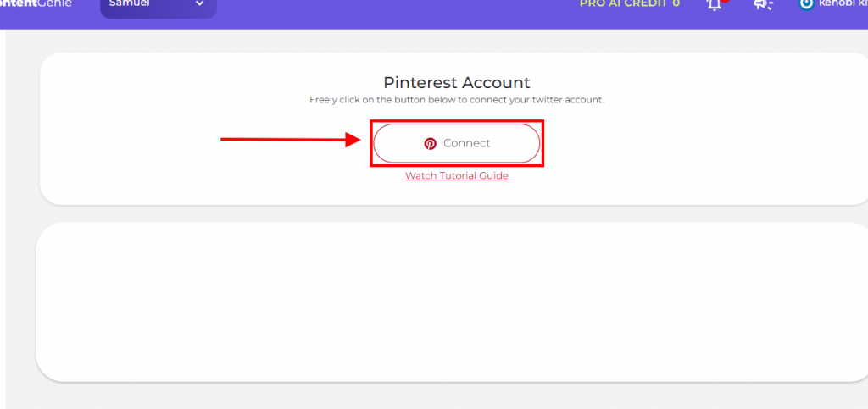Open the kenobi username menu
Image resolution: width=868 pixels, height=409 pixels.
point(843,3)
